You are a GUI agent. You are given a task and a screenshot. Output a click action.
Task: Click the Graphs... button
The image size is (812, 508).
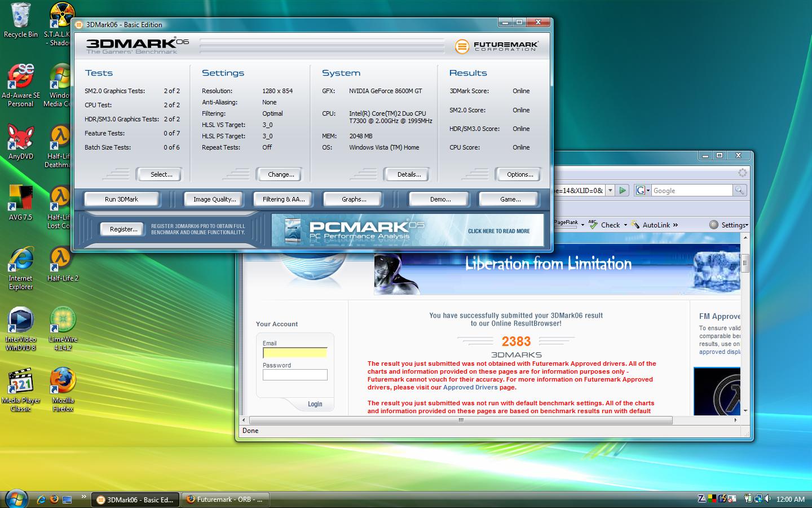tap(354, 199)
